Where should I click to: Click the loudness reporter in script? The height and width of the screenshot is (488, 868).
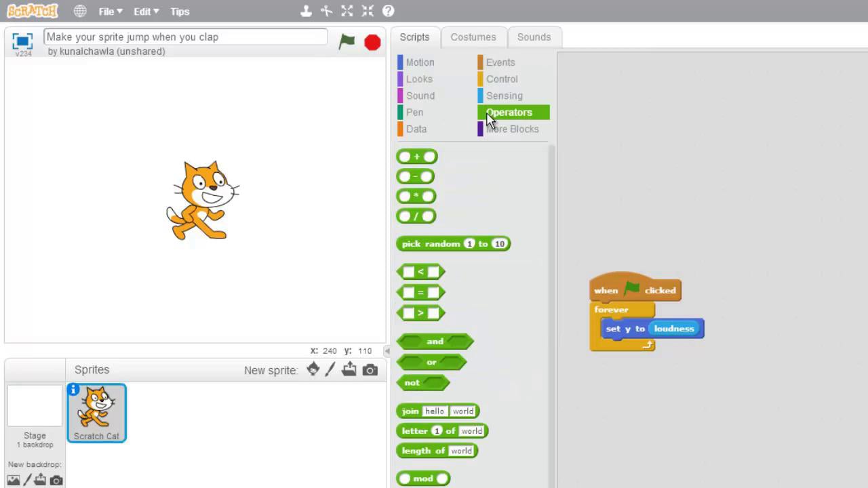[x=674, y=329]
